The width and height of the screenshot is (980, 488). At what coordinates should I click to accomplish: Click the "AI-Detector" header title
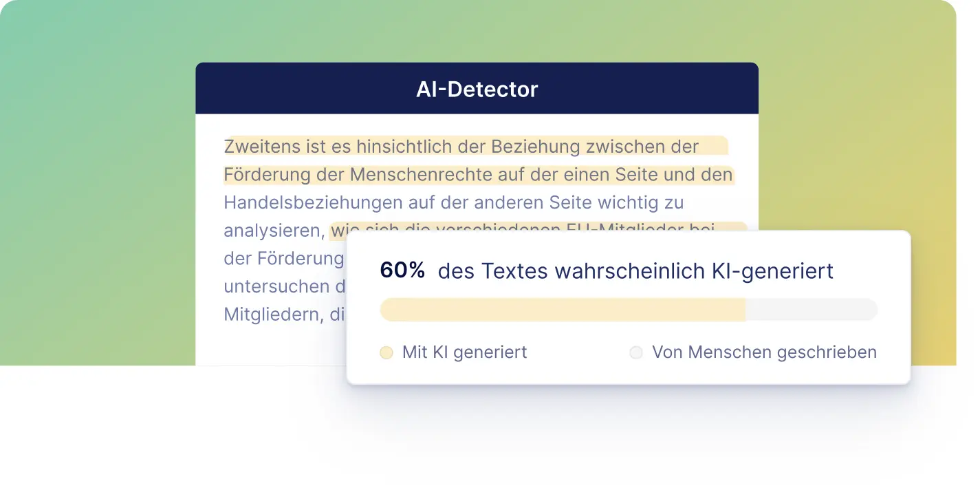click(477, 89)
